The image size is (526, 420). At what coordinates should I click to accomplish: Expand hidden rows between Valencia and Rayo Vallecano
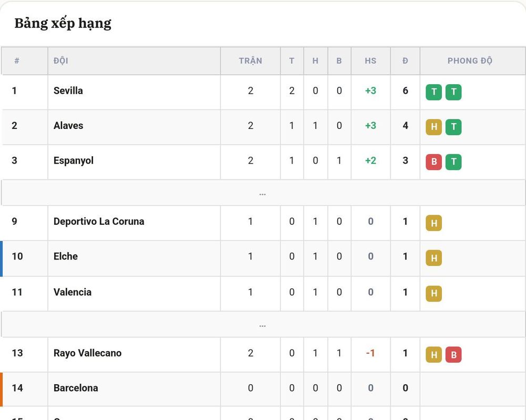tap(262, 324)
